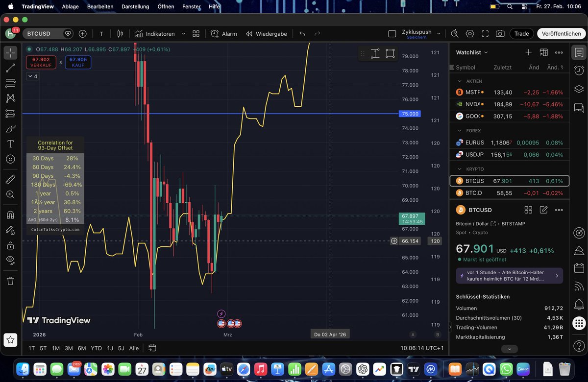Select the ruler measure tool
Screen dimensions: 588x382
pyautogui.click(x=10, y=180)
